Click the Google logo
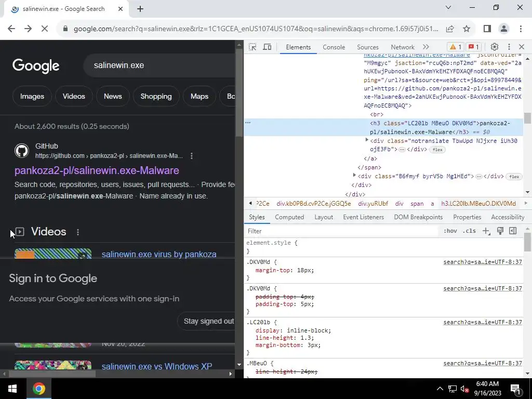532x399 pixels. (x=36, y=65)
